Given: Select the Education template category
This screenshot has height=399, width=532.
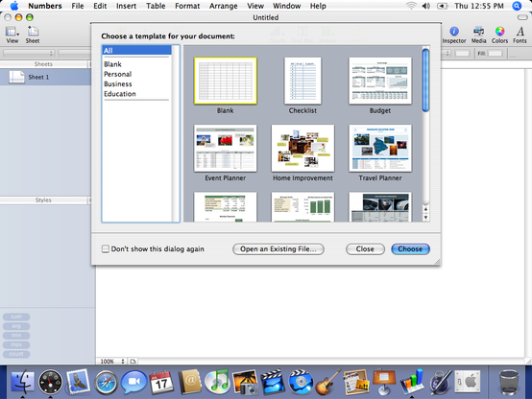Looking at the screenshot, I should point(137,94).
